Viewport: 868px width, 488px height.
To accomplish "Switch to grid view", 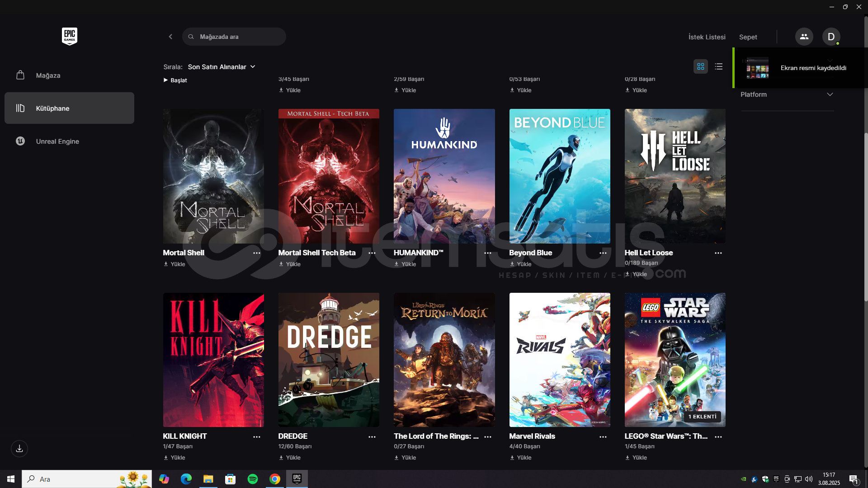I will (701, 66).
